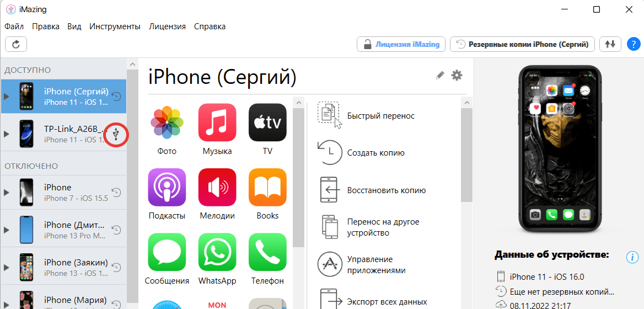
Task: Click backup history icon for iPhone 7
Action: [117, 193]
